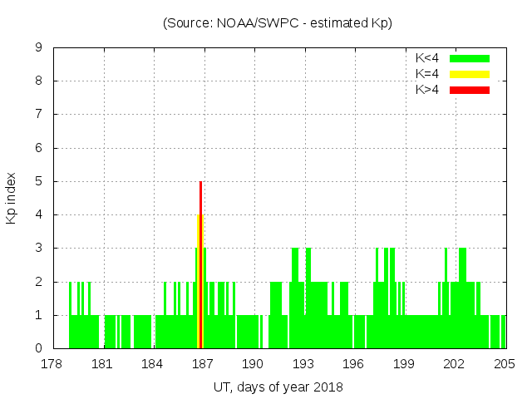Click the x-axis tick label 187
Image resolution: width=532 pixels, height=399 pixels.
(x=203, y=364)
